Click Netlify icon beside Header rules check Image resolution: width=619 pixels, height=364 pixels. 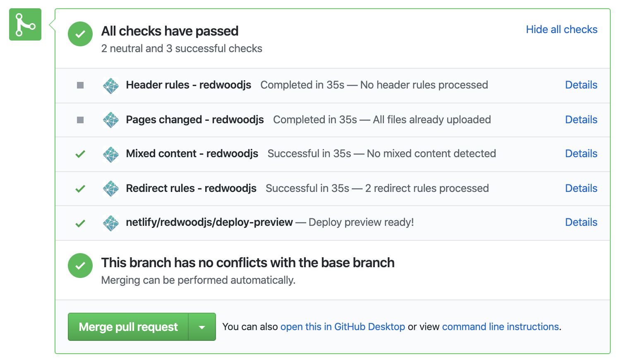pos(111,86)
